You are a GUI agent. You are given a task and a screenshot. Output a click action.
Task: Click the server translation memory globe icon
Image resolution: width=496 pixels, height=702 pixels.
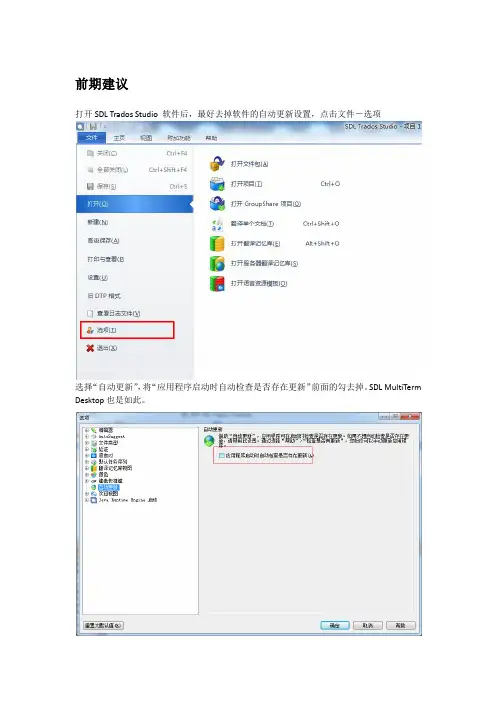pyautogui.click(x=217, y=263)
